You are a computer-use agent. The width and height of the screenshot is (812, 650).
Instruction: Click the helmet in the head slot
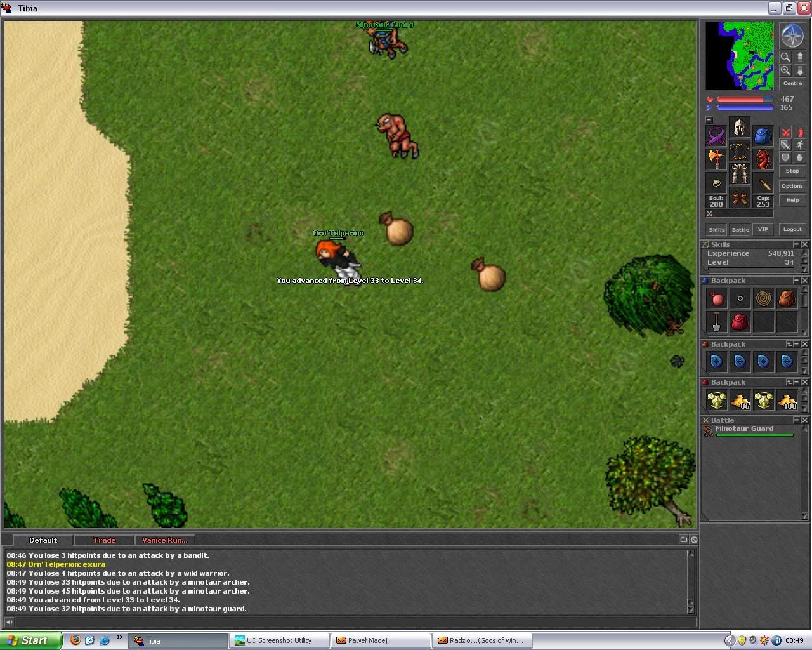point(739,128)
